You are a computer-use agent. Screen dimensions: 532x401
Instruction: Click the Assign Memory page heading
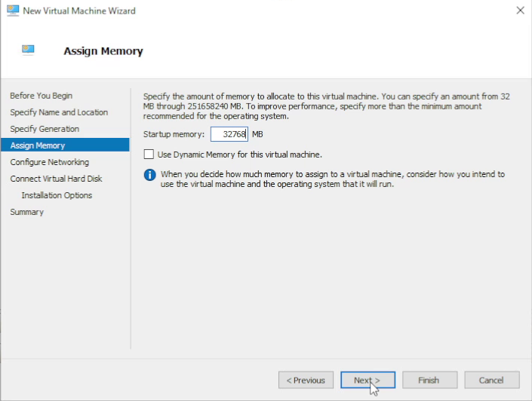tap(103, 51)
